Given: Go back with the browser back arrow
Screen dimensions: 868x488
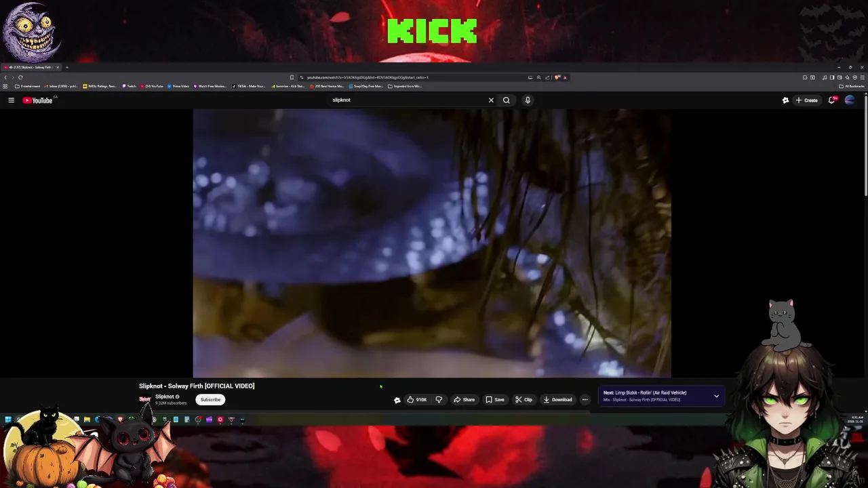Looking at the screenshot, I should tap(5, 77).
